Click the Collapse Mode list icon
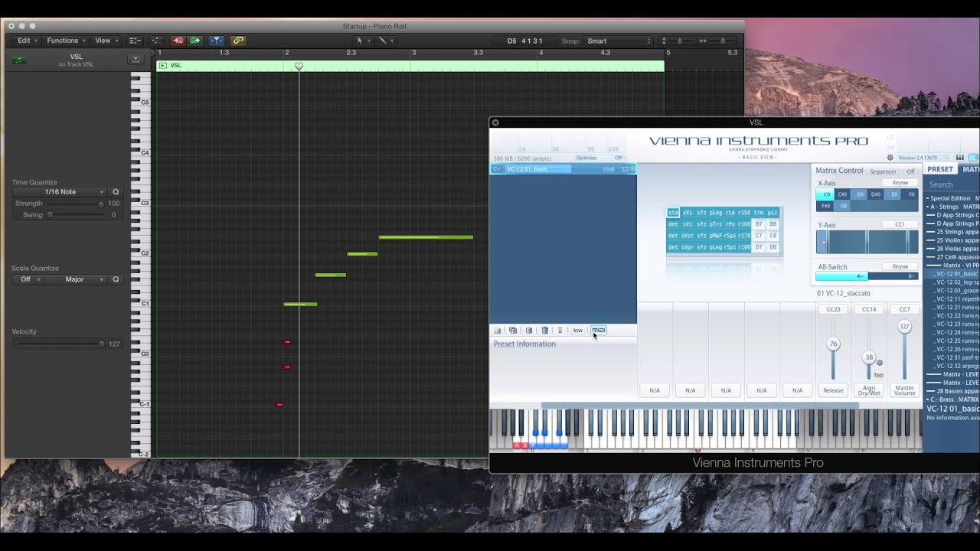980x551 pixels. click(x=136, y=41)
